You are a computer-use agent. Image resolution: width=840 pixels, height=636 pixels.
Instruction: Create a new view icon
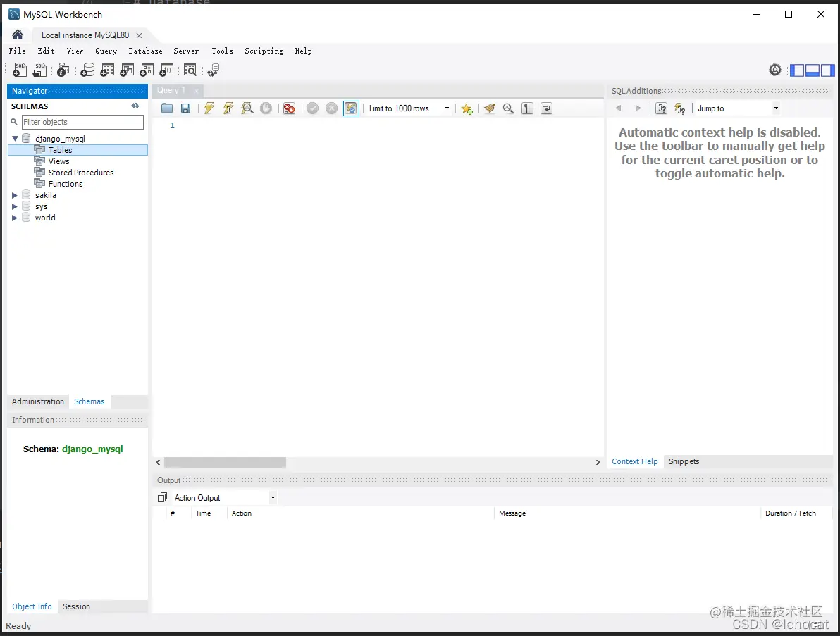[x=127, y=70]
